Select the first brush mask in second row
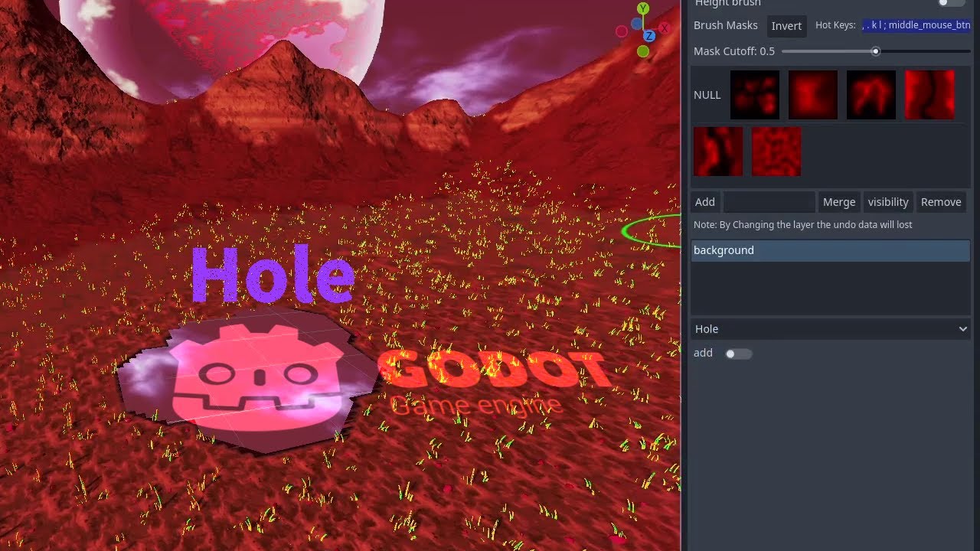This screenshot has height=551, width=980. (x=718, y=152)
